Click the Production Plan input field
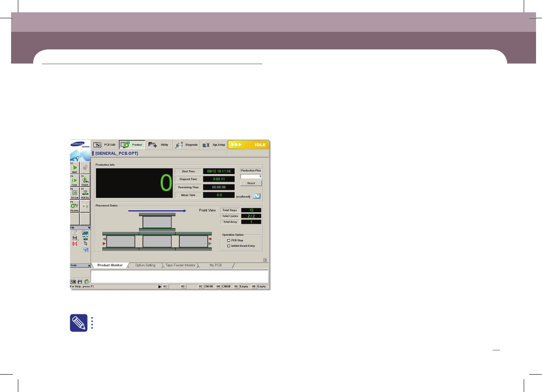The image size is (542, 392). [251, 176]
